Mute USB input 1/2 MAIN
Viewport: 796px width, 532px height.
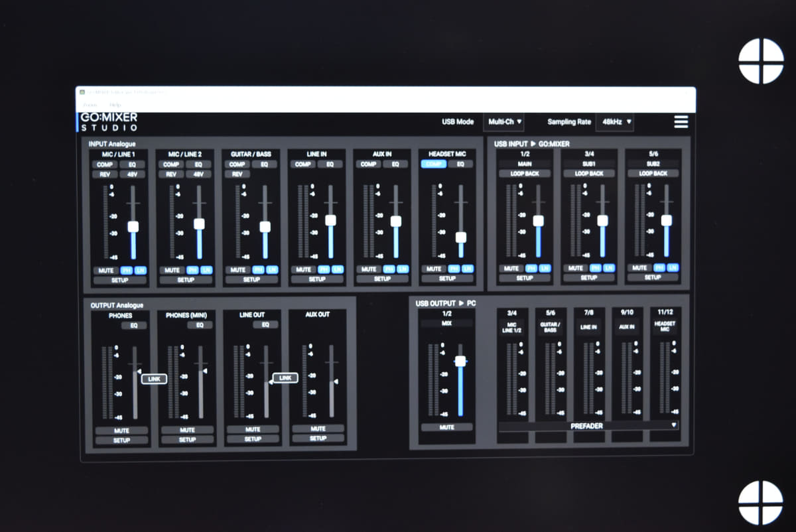(511, 269)
